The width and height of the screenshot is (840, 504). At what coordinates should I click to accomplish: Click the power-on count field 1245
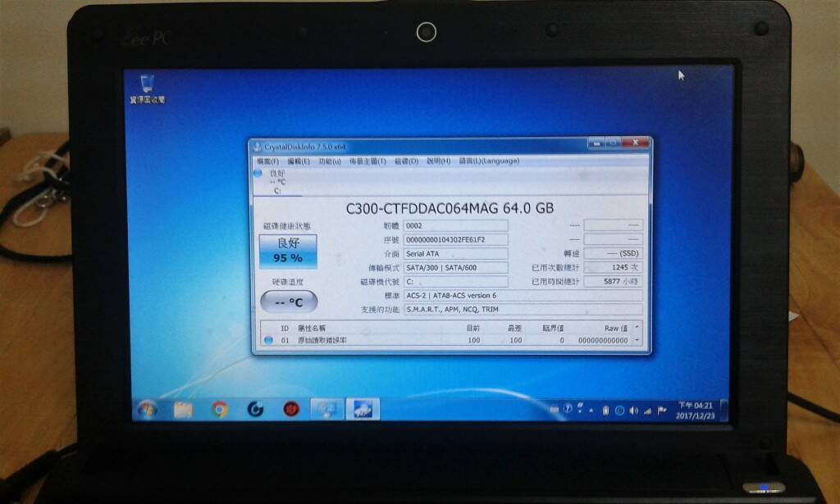point(613,267)
